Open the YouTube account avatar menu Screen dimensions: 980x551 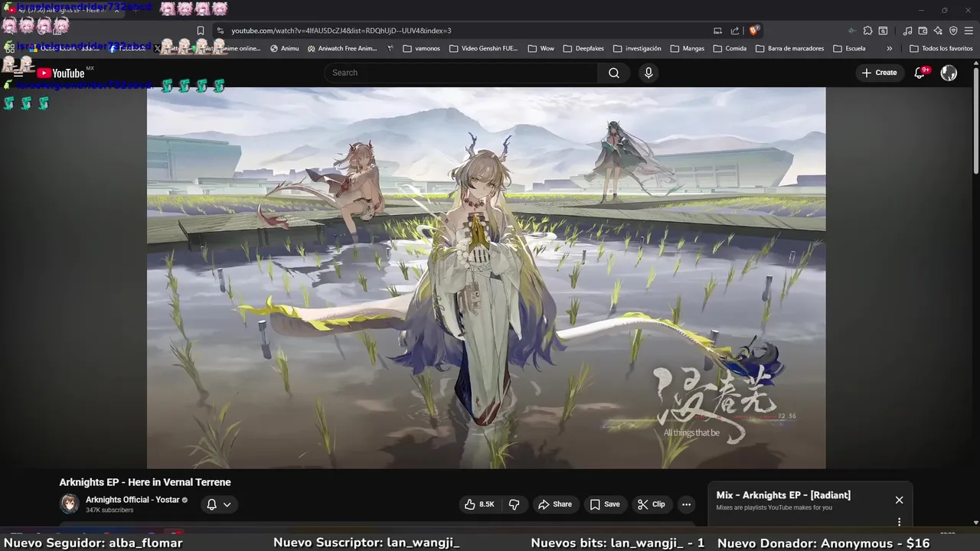point(949,73)
